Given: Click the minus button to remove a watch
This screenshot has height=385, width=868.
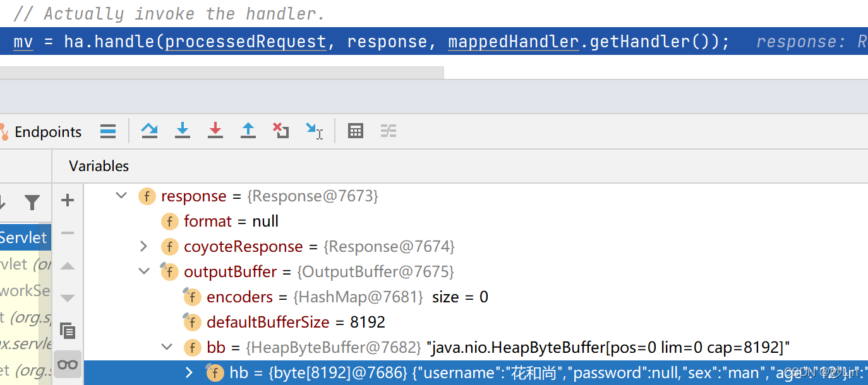Looking at the screenshot, I should tap(67, 233).
